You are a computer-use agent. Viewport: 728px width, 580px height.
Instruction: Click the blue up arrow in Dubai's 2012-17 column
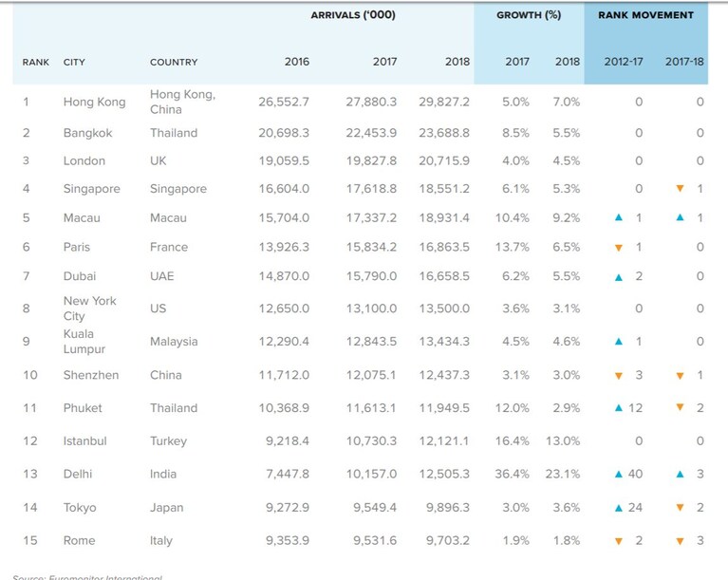coord(619,277)
